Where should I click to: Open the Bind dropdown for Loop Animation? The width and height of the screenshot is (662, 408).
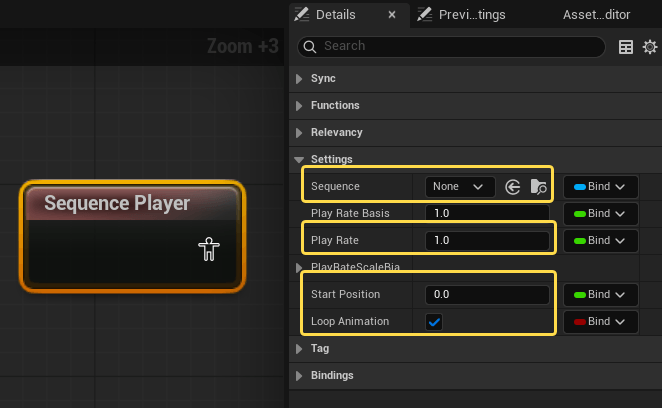(x=600, y=322)
